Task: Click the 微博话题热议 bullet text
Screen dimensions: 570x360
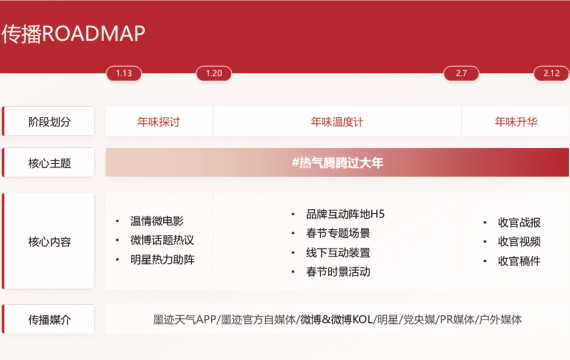Action: [x=162, y=240]
